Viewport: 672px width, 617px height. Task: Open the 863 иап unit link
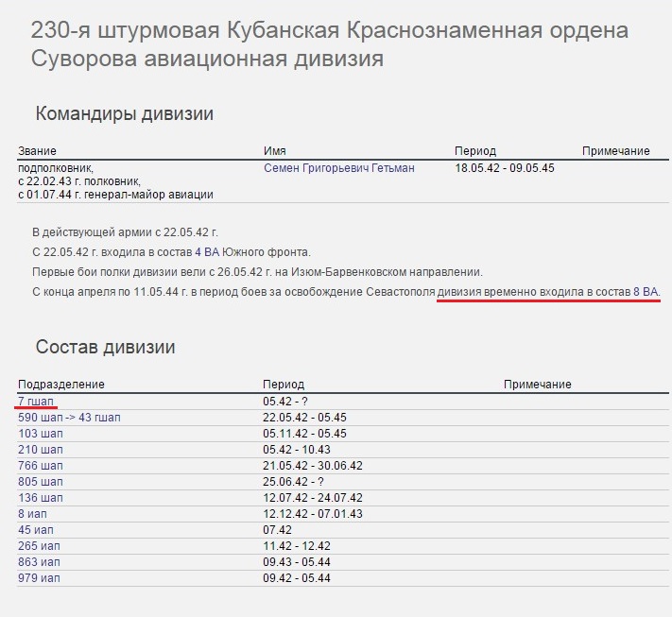click(39, 562)
